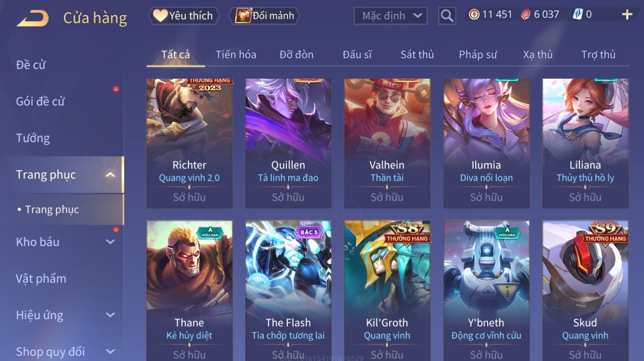Switch to the Pháp sư tab
The width and height of the screenshot is (644, 361).
(477, 55)
